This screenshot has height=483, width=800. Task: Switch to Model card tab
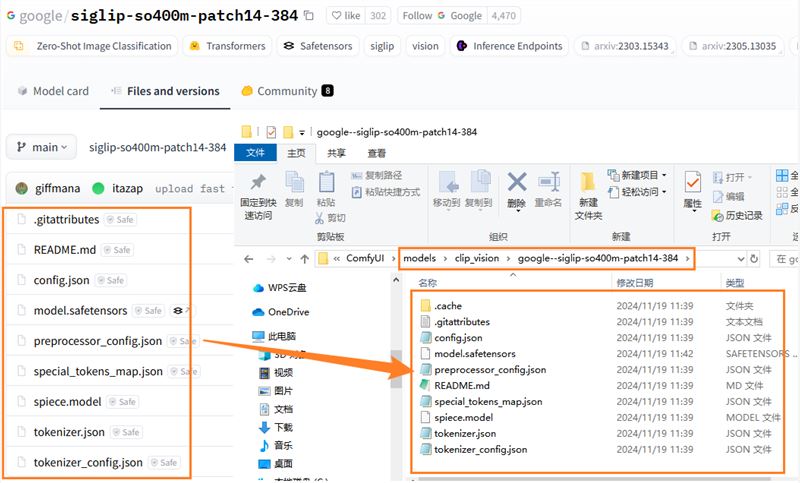pos(53,91)
